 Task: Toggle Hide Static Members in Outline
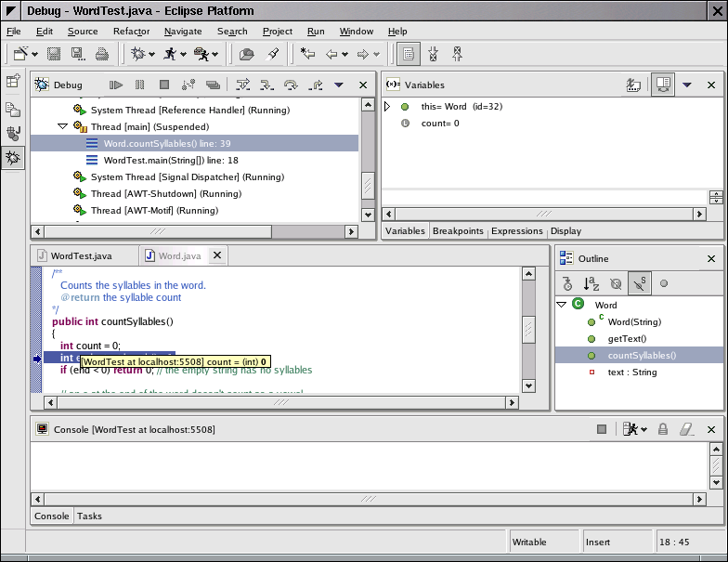pos(640,284)
